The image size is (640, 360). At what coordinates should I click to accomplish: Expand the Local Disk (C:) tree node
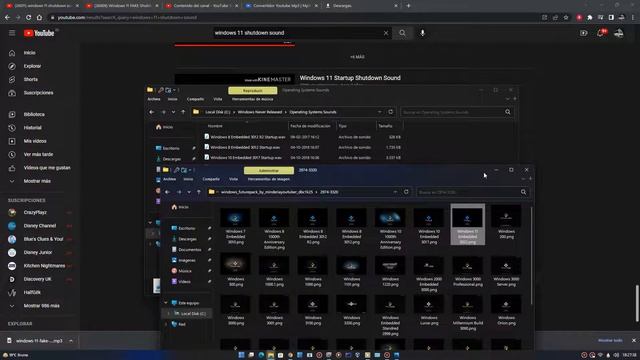[x=169, y=313]
